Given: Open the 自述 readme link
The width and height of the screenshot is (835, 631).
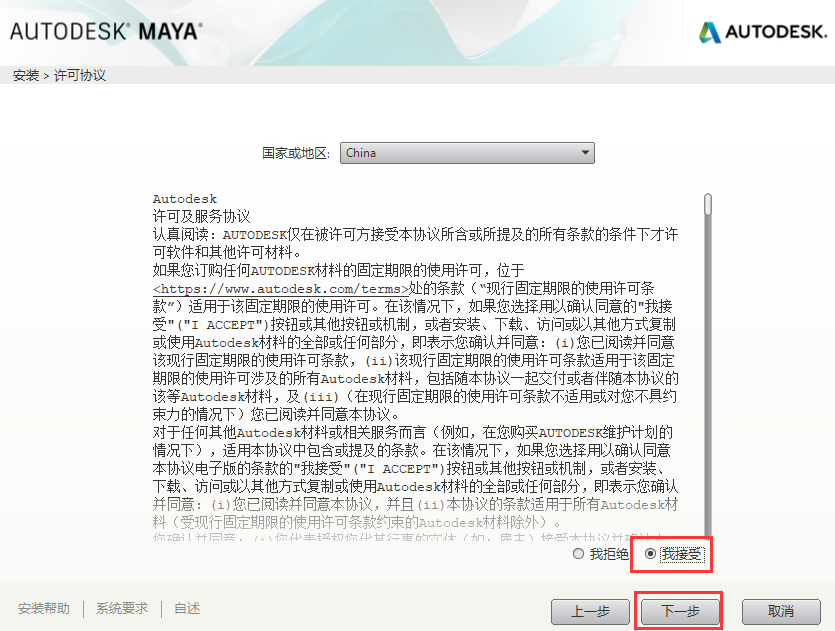Looking at the screenshot, I should coord(187,608).
